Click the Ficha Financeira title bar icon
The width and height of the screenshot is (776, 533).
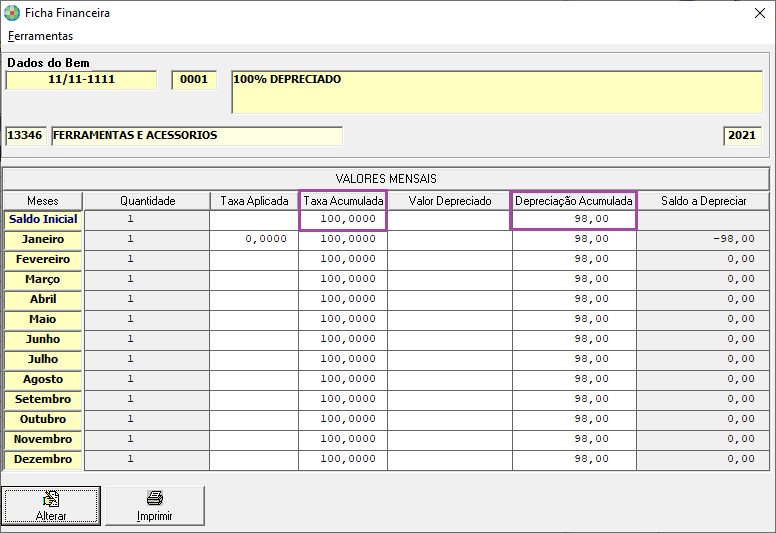[12, 14]
